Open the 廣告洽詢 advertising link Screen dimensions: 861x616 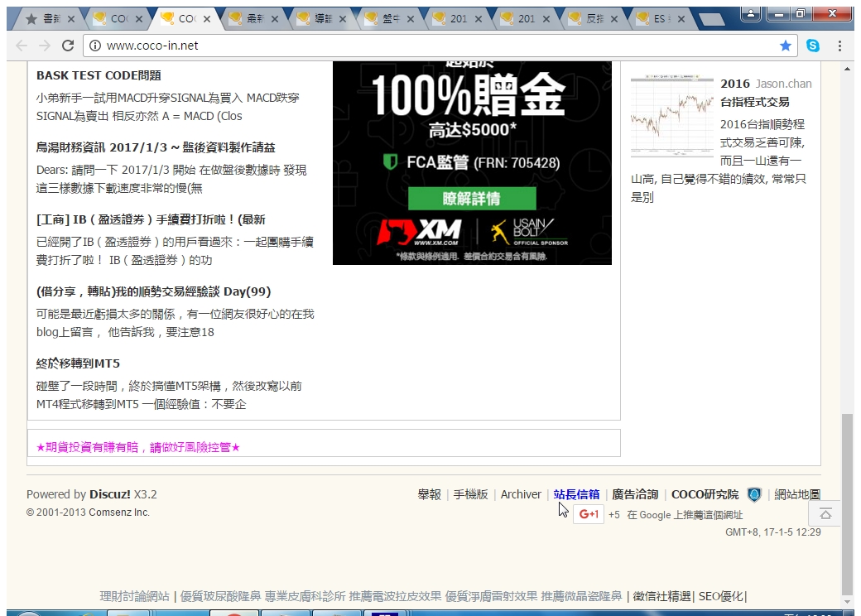[635, 494]
